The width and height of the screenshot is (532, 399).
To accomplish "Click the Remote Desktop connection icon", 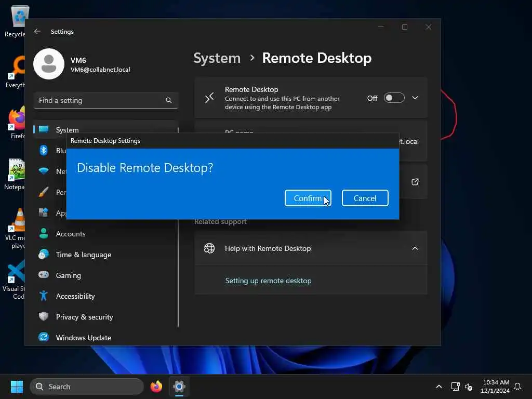I will tap(209, 98).
